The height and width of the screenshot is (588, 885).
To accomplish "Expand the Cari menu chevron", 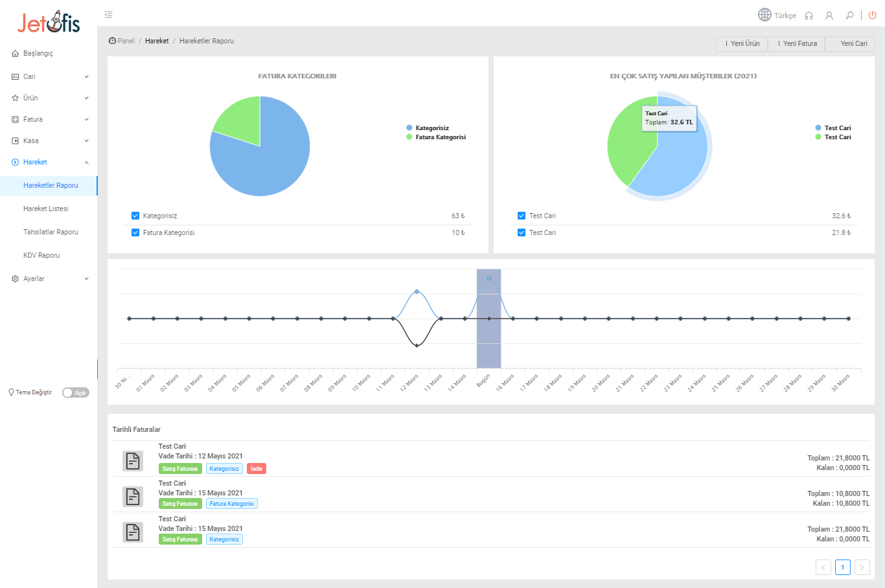I will pyautogui.click(x=86, y=76).
